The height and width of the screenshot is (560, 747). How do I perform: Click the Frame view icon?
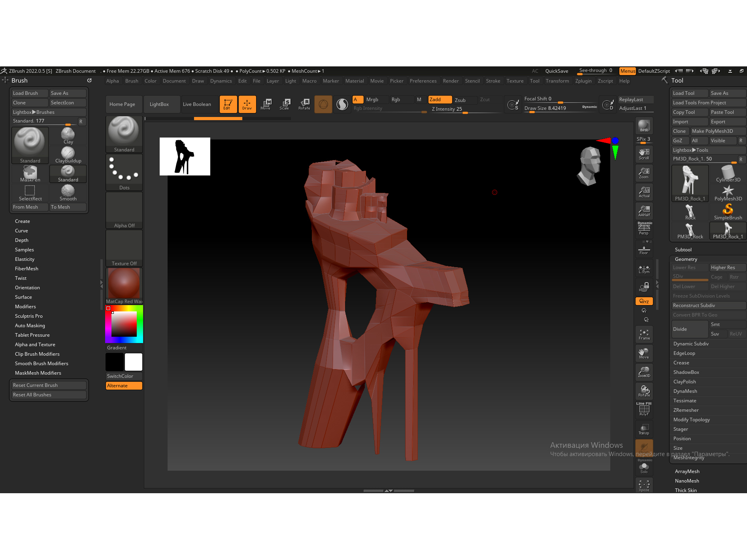pos(644,334)
